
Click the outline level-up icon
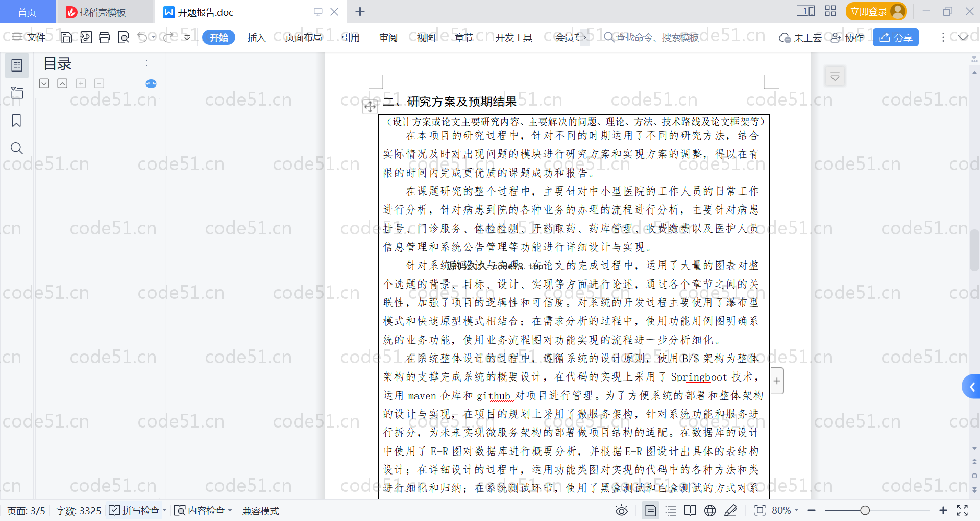pos(62,83)
